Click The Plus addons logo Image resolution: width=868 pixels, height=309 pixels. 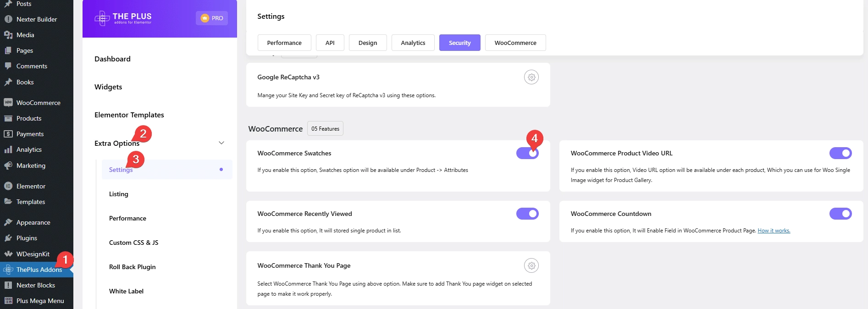[x=123, y=18]
